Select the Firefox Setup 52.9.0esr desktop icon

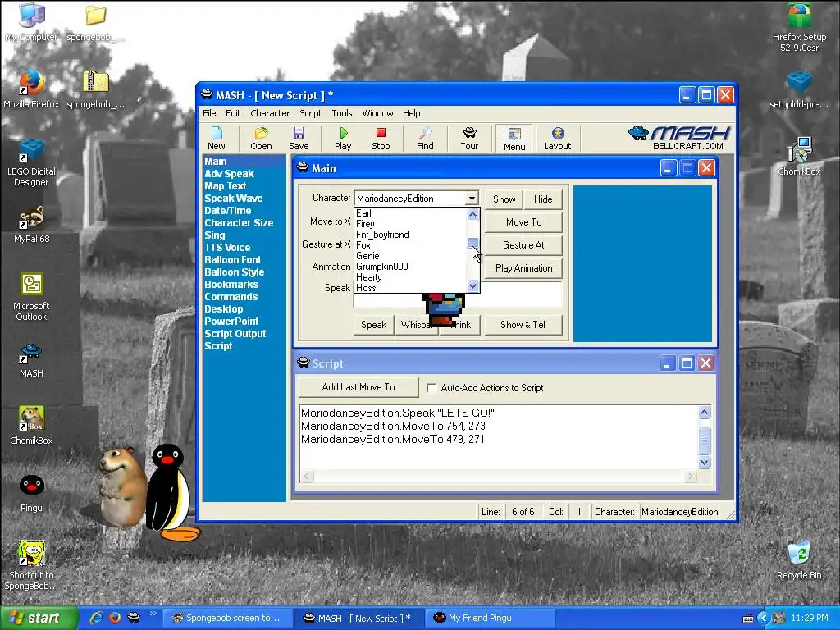pyautogui.click(x=799, y=27)
